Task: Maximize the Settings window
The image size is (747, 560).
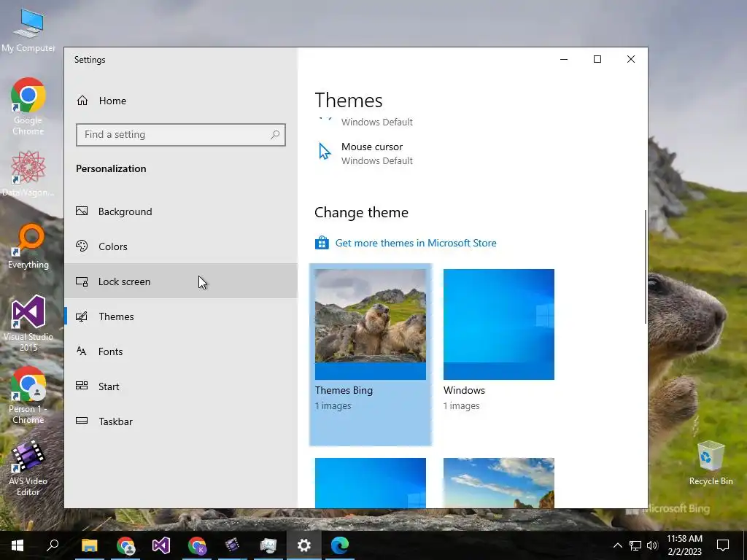Action: (597, 59)
